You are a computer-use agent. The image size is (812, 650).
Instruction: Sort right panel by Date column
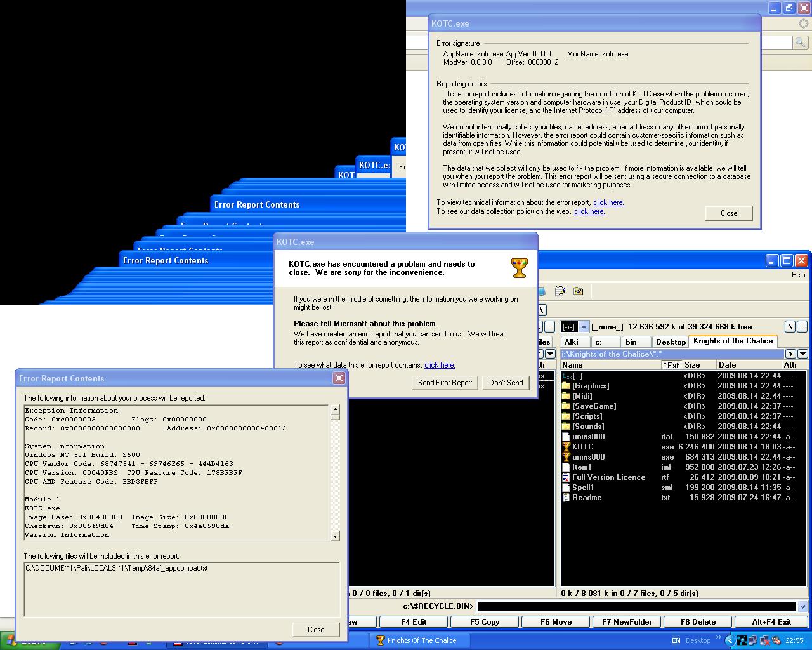tap(749, 365)
